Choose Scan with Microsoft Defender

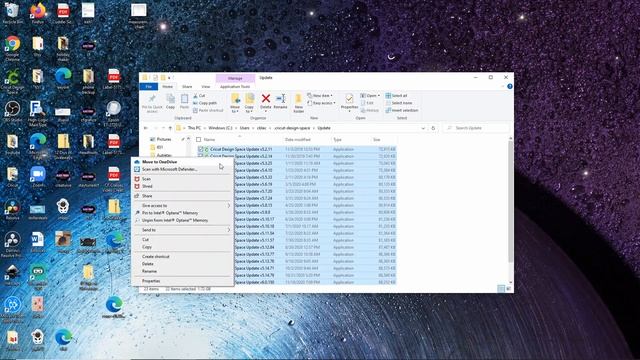[182, 169]
